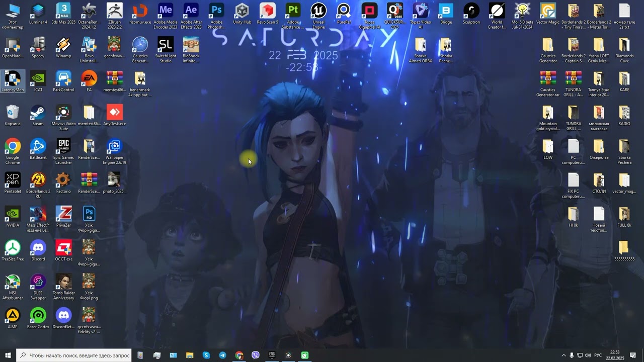Select the Borderlands 2 RU shortcut
The image size is (644, 362).
pos(38,185)
